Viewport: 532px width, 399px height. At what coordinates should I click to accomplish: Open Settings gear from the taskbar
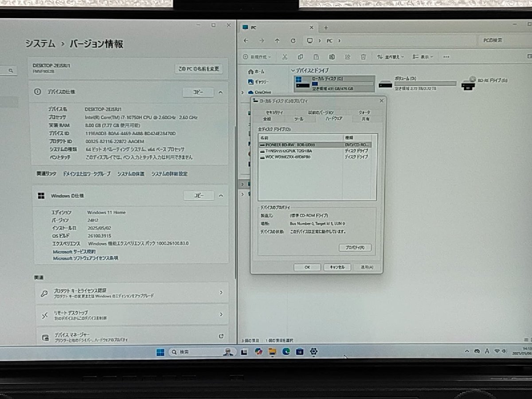pyautogui.click(x=313, y=352)
